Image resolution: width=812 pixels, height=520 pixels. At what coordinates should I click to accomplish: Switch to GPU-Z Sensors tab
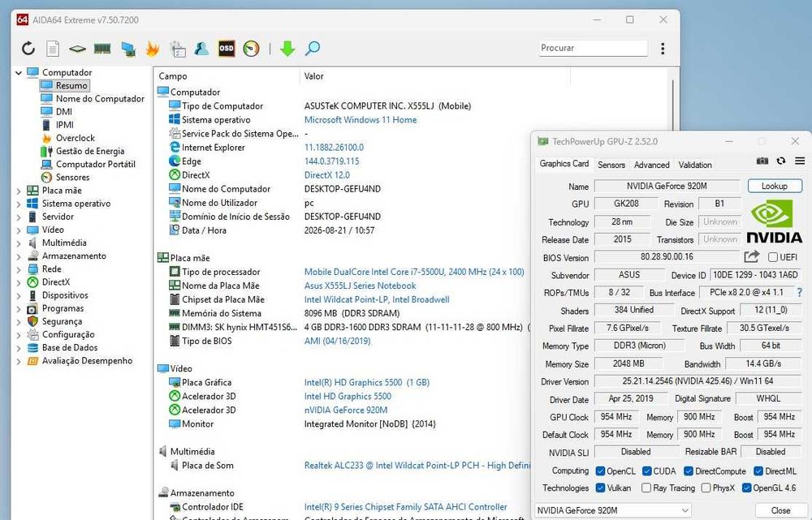pyautogui.click(x=611, y=165)
